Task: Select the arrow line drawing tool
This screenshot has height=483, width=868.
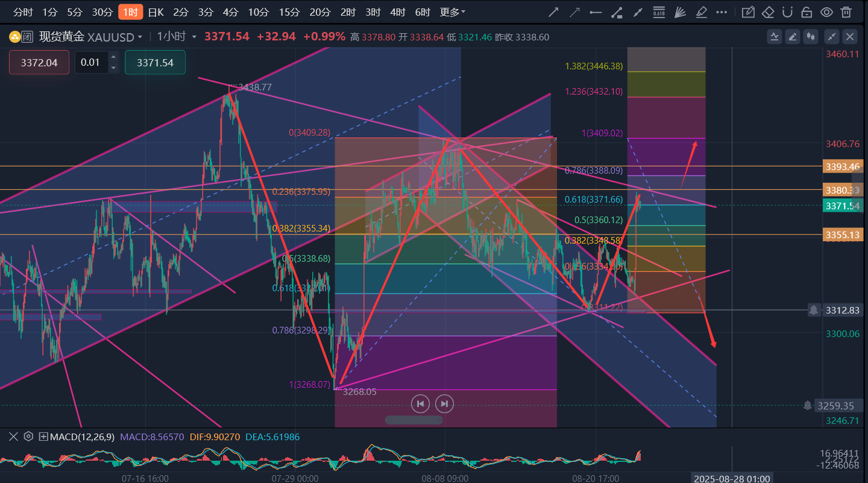Action: click(553, 12)
